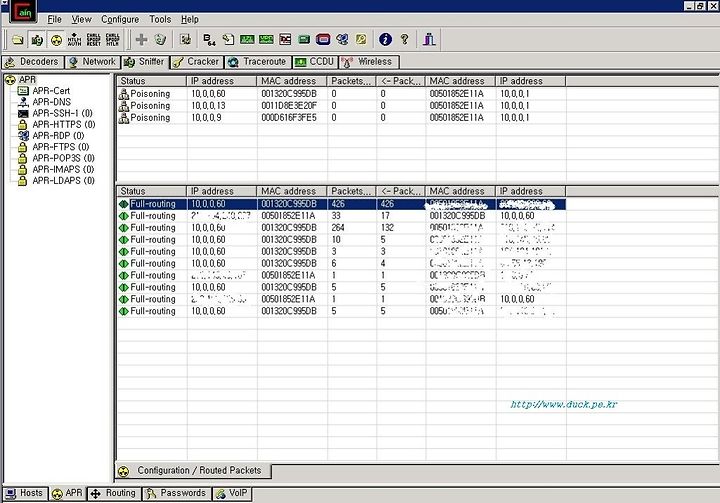Select the APR root tree node
The image size is (720, 503).
click(27, 79)
